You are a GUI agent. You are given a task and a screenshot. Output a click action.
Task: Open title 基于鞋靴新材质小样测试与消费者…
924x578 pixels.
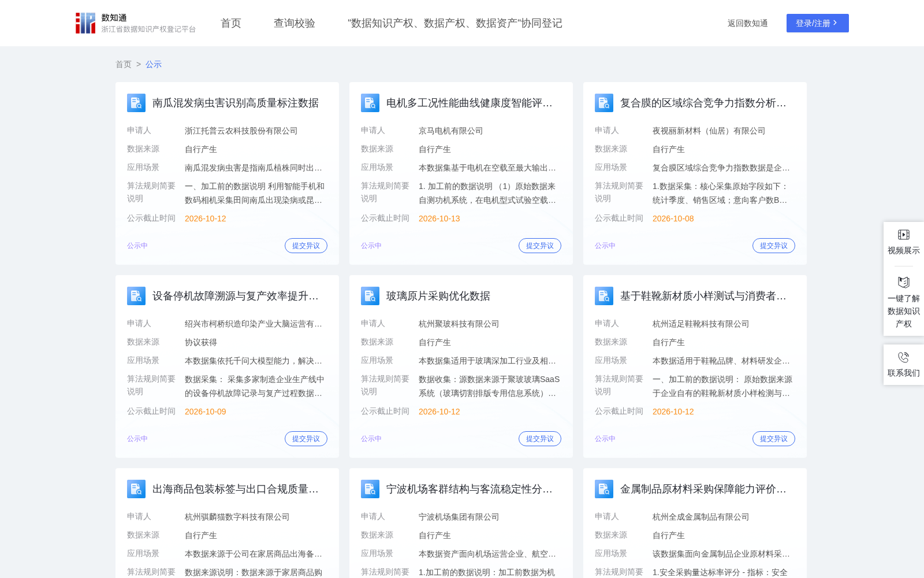(703, 296)
